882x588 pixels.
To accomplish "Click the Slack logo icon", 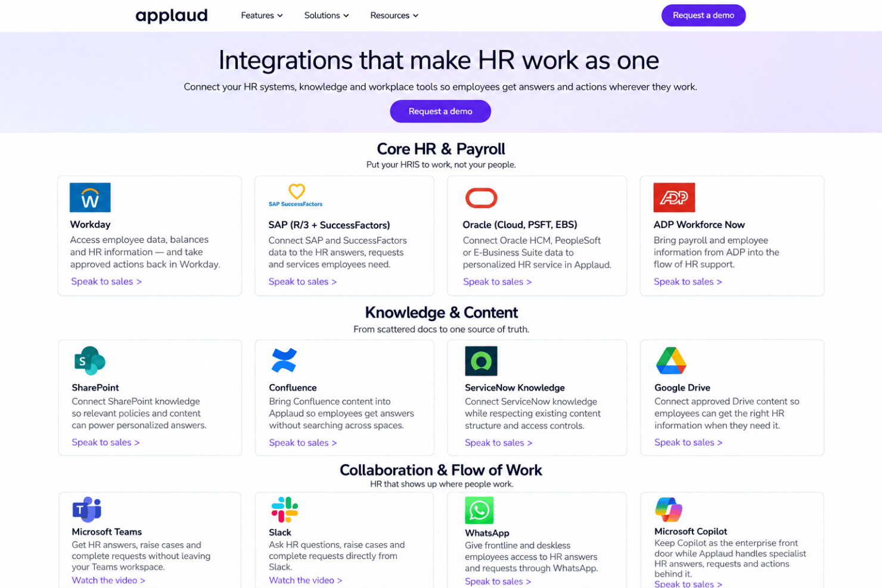I will [284, 509].
